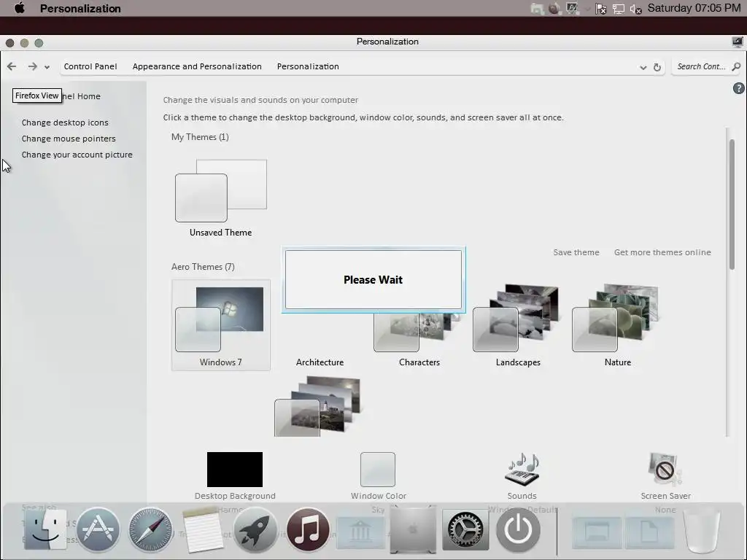
Task: Click the Search Control Panel field
Action: pos(701,66)
